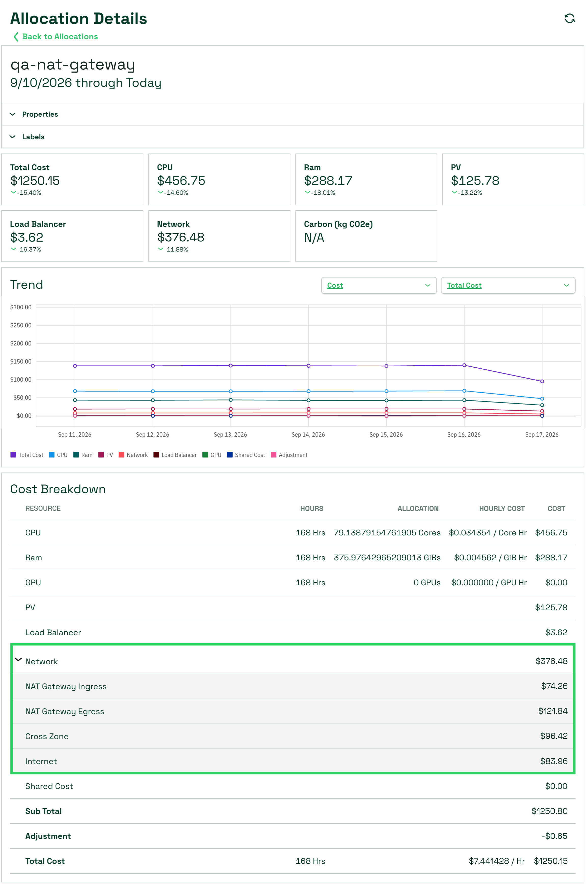Click NAT Gateway Egress cost $121.84
This screenshot has height=888, width=588.
coord(553,711)
